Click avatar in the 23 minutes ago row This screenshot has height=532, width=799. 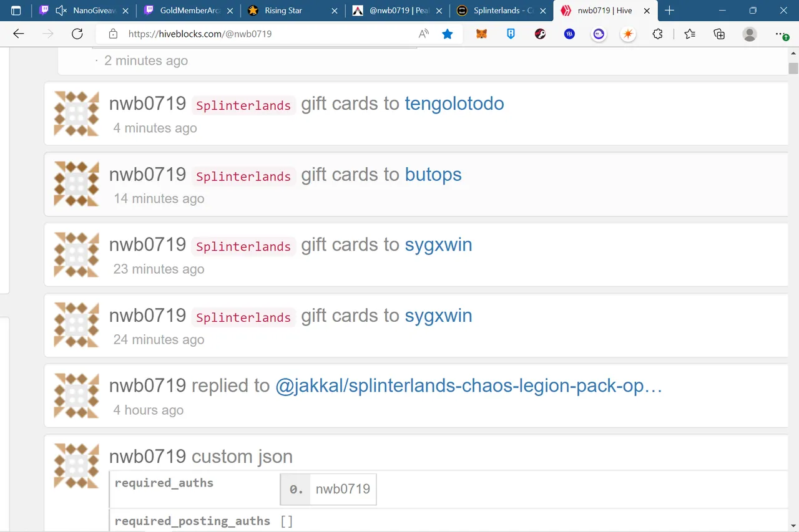(x=76, y=254)
